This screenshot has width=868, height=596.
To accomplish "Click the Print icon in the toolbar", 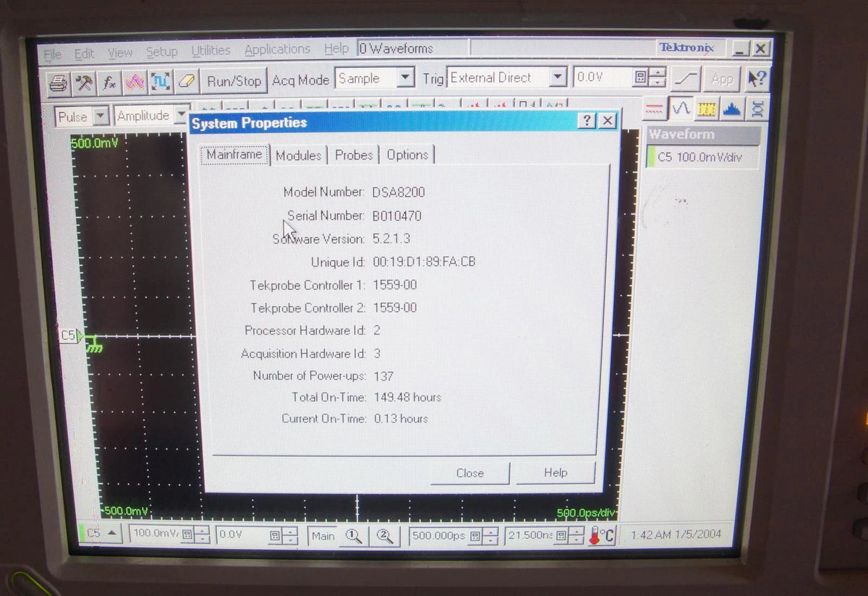I will [x=59, y=82].
